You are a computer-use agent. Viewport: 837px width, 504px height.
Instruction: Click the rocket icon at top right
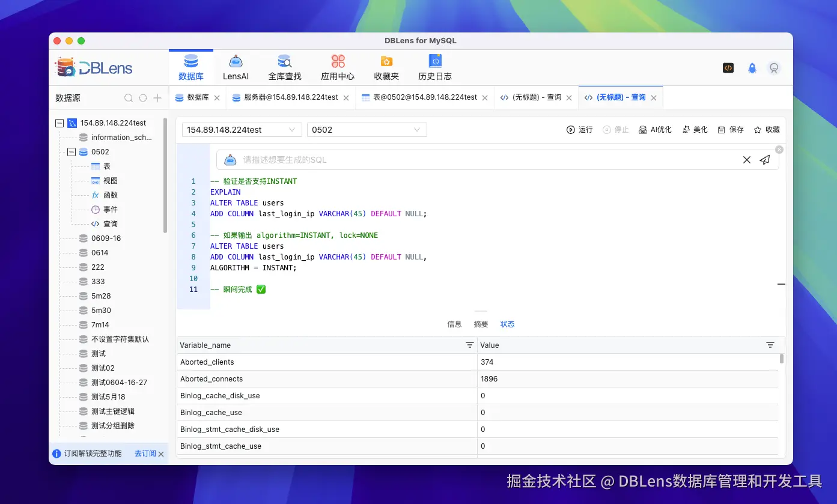click(x=752, y=68)
